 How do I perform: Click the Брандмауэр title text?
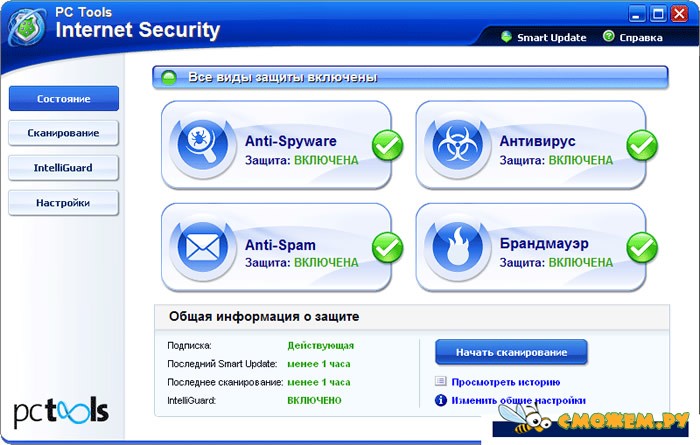pyautogui.click(x=544, y=243)
